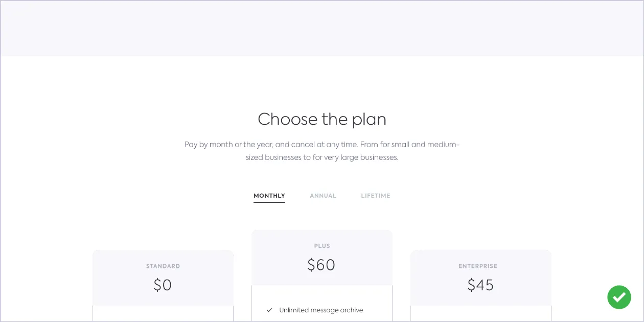Select the MONTHLY billing tab
The height and width of the screenshot is (322, 644).
pyautogui.click(x=269, y=196)
